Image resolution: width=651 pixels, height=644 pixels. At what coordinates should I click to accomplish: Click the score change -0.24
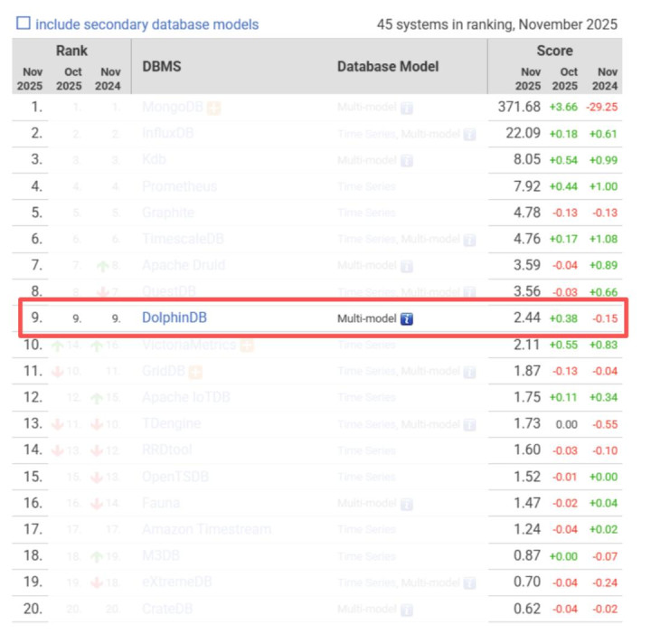tap(605, 582)
